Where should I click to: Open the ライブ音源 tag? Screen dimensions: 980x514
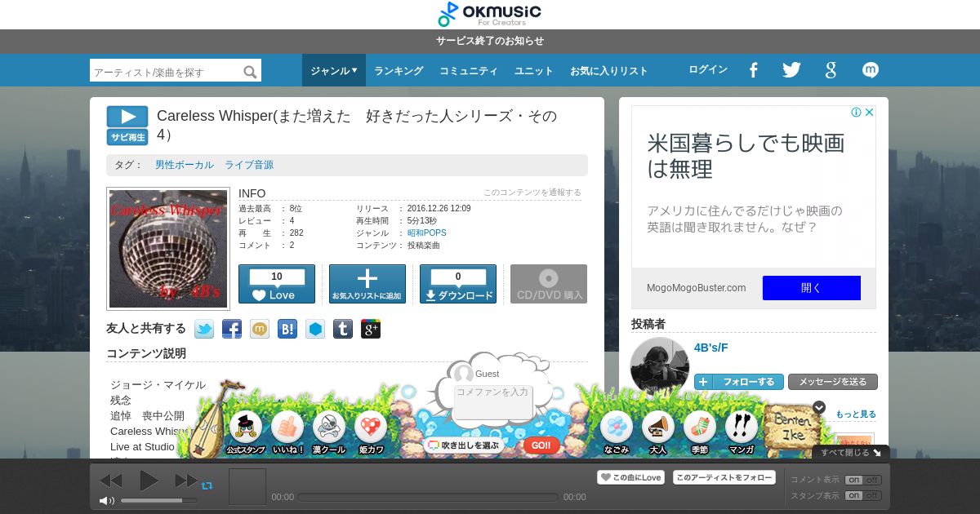point(249,165)
